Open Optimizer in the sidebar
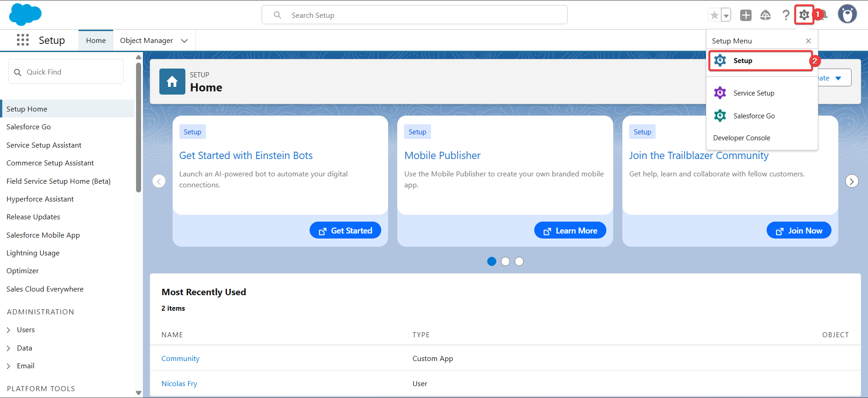The image size is (868, 398). click(x=22, y=271)
